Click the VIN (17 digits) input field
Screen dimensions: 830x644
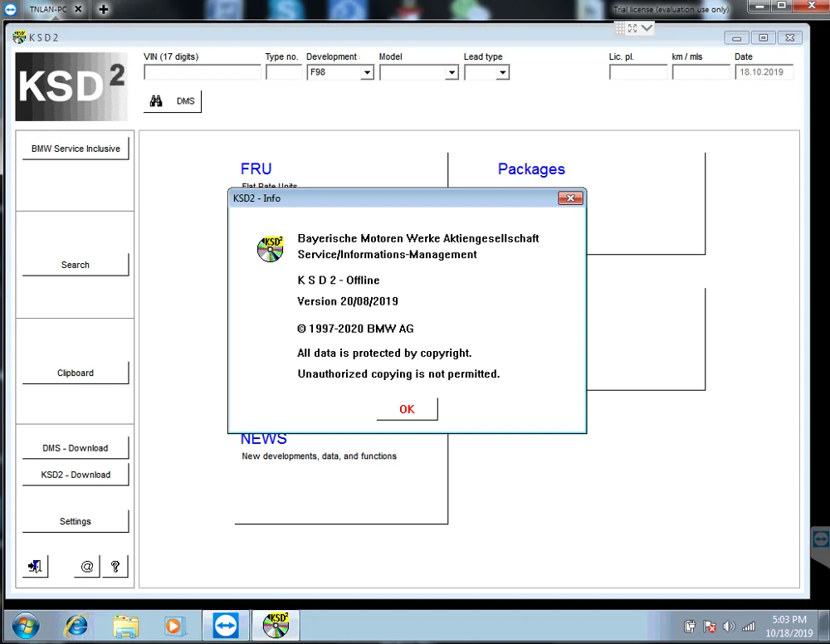(x=203, y=72)
